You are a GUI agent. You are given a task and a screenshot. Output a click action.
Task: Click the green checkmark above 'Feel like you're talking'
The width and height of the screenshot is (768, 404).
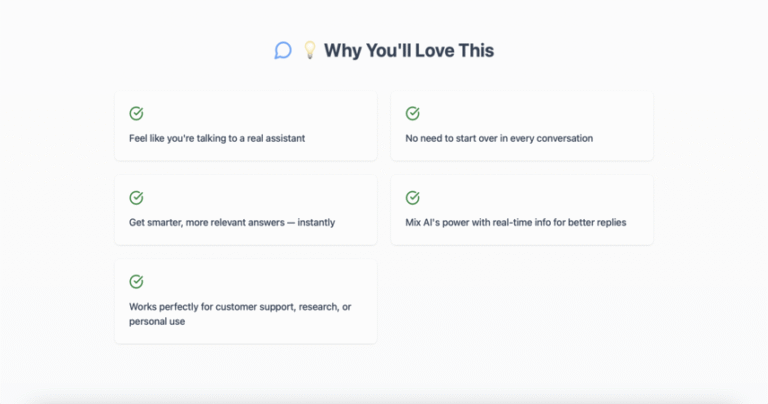136,113
